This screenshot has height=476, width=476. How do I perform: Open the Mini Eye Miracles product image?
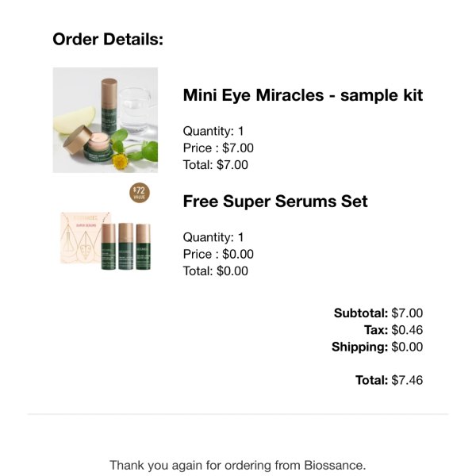[106, 120]
